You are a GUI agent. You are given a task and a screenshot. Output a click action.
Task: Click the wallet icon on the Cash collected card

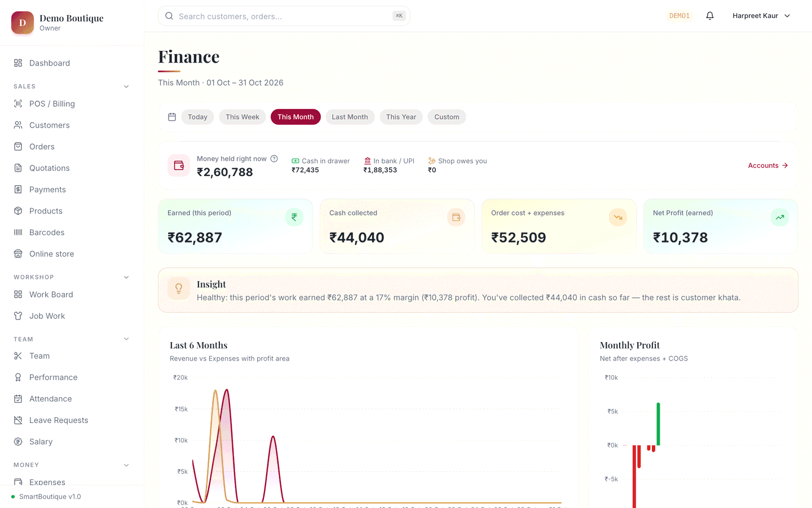pos(456,217)
